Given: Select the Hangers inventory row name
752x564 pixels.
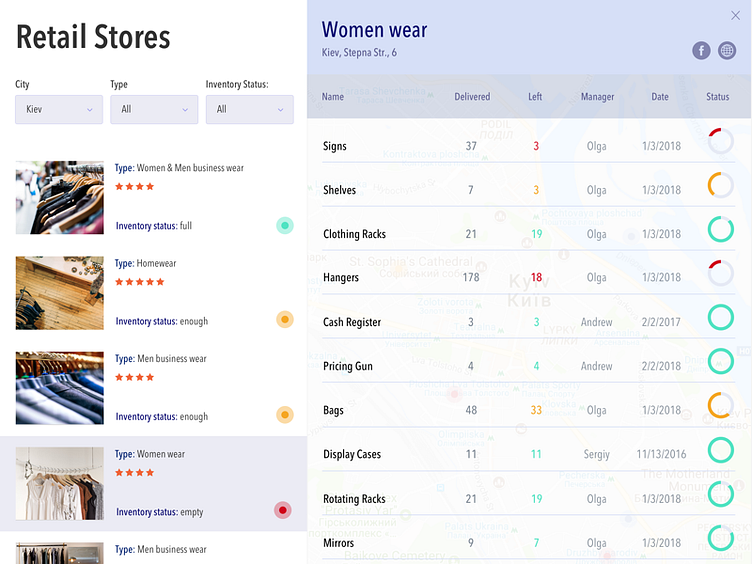Looking at the screenshot, I should click(x=341, y=278).
